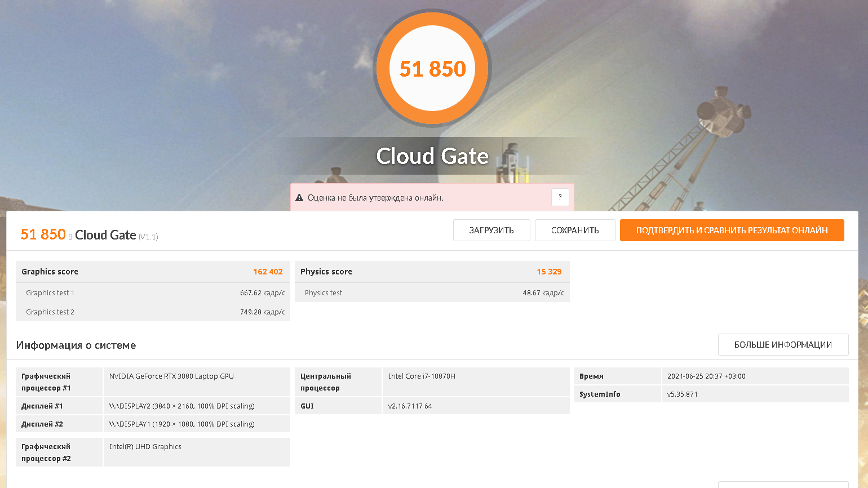Open БОЛЬШЕ ИНФОРМАЦИИ for the system
Screen dimensions: 868x488
pos(783,344)
